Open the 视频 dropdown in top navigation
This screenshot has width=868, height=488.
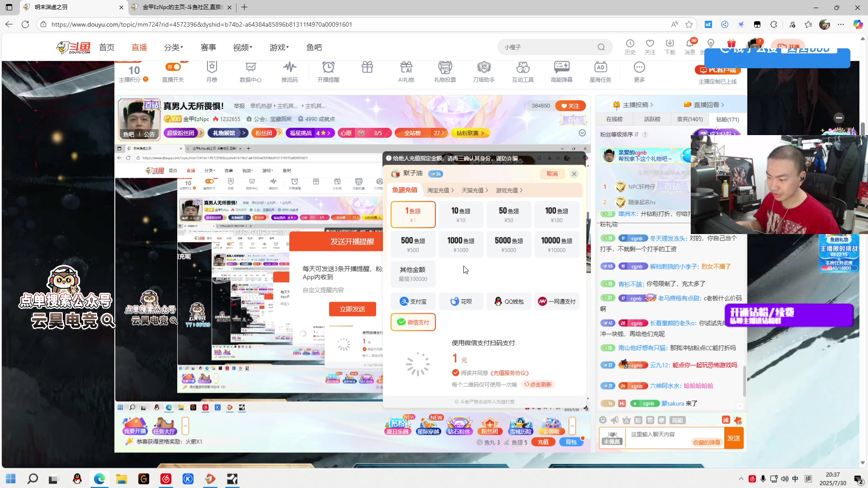(243, 47)
